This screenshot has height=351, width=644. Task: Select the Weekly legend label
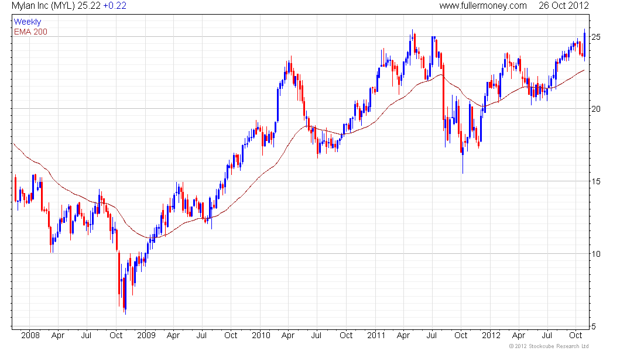28,22
